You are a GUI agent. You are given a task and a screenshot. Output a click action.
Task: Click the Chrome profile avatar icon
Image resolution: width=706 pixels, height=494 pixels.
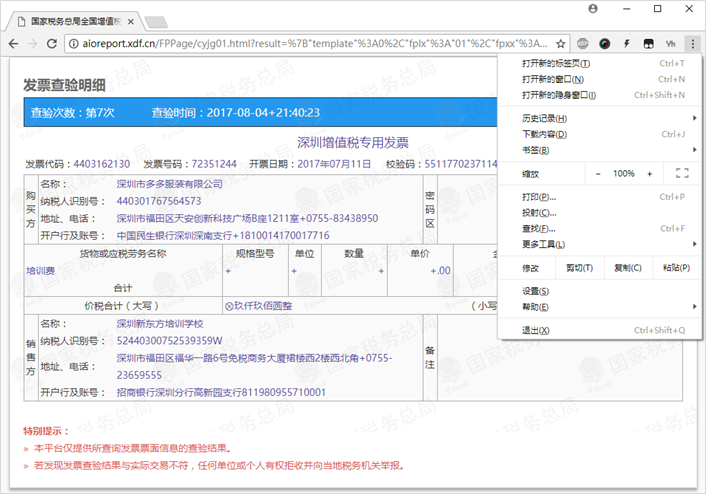click(x=593, y=9)
